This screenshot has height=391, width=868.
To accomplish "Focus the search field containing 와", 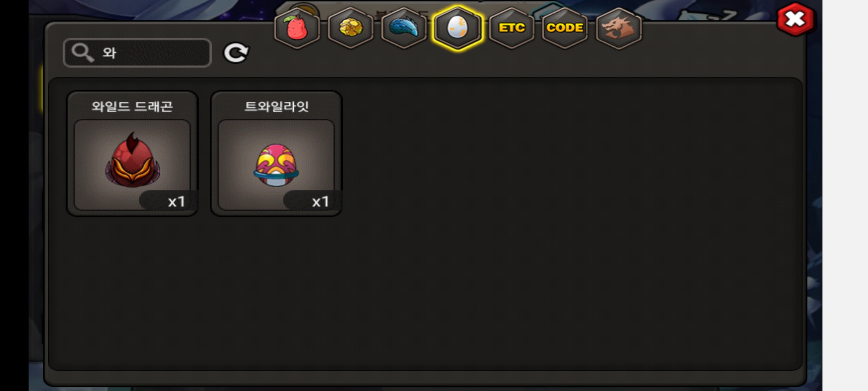I will point(137,53).
